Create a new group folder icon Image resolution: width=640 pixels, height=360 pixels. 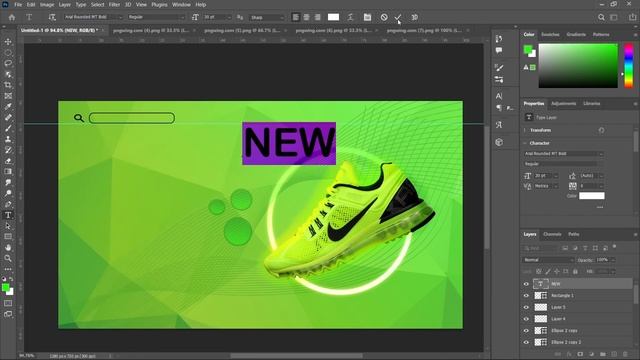[603, 354]
